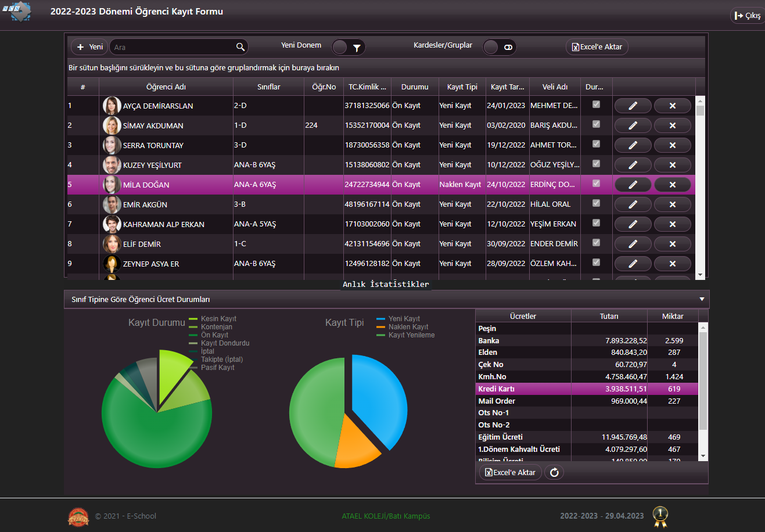Click the ATAEL KOLEJİ/Batı Kampüs footer text
The width and height of the screenshot is (765, 532).
386,516
